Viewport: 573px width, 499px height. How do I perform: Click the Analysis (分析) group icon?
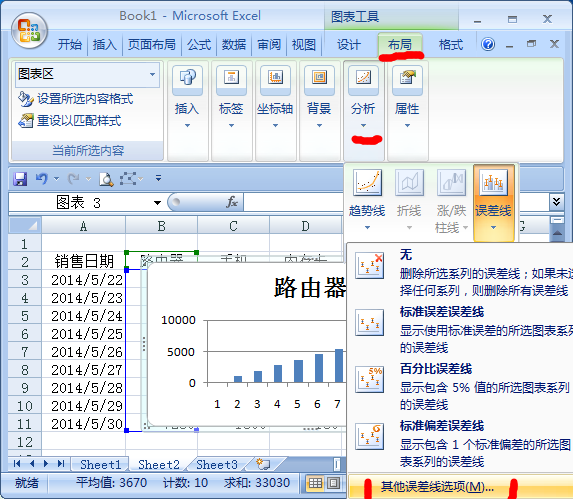pyautogui.click(x=363, y=78)
